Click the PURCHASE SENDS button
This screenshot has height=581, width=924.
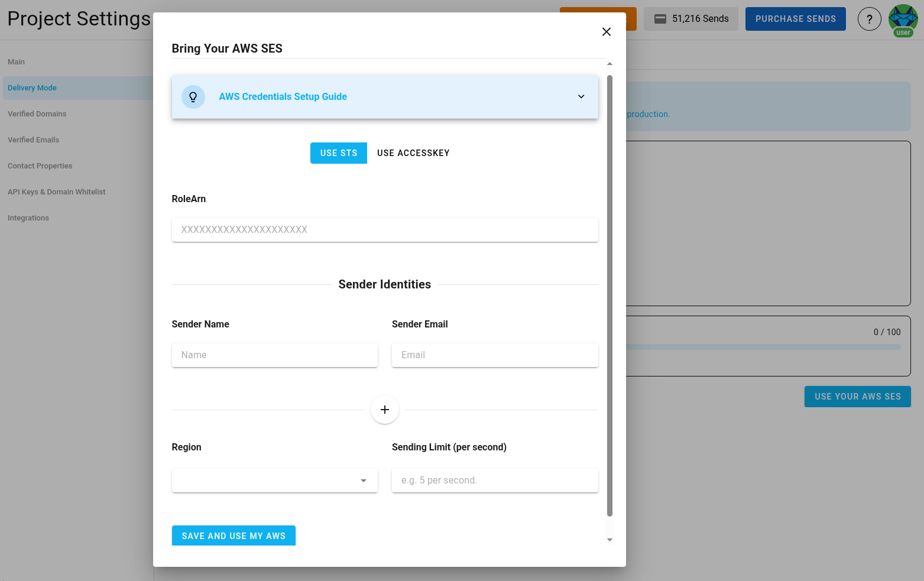click(x=795, y=18)
